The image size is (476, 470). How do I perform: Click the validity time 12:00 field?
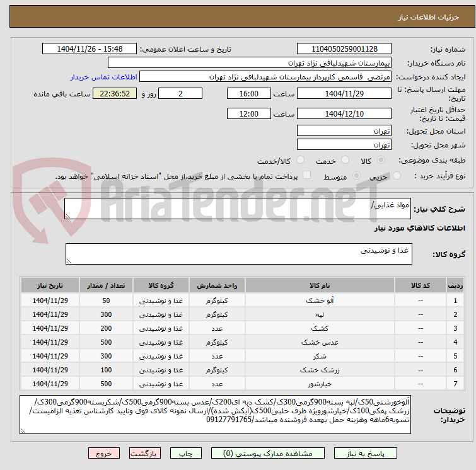249,113
